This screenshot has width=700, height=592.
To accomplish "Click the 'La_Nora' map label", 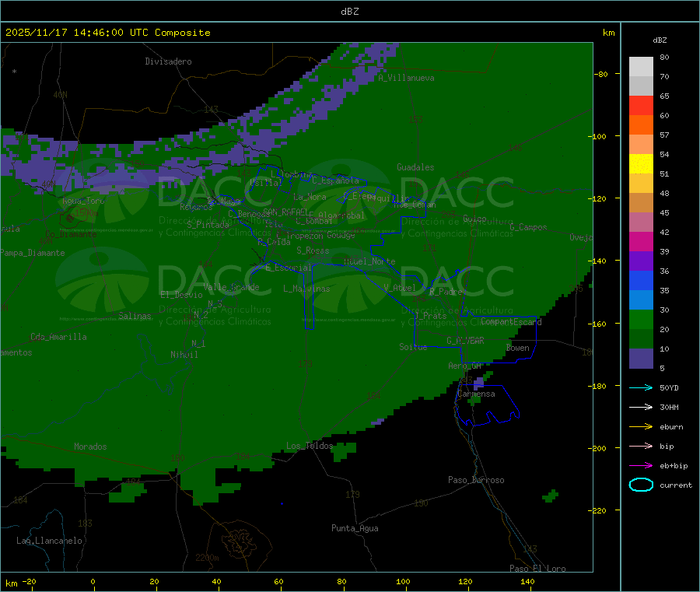I will (x=310, y=197).
